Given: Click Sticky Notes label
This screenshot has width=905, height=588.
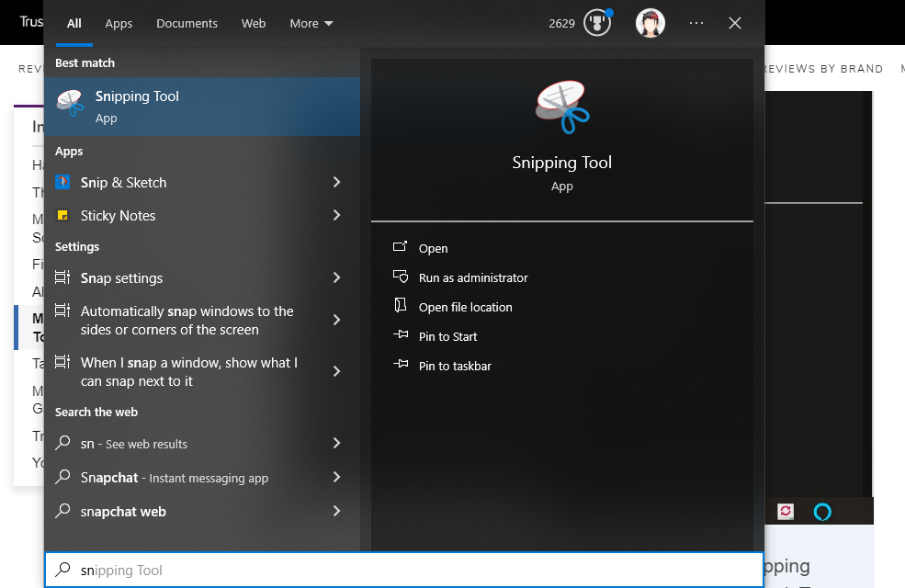Looking at the screenshot, I should pyautogui.click(x=118, y=215).
